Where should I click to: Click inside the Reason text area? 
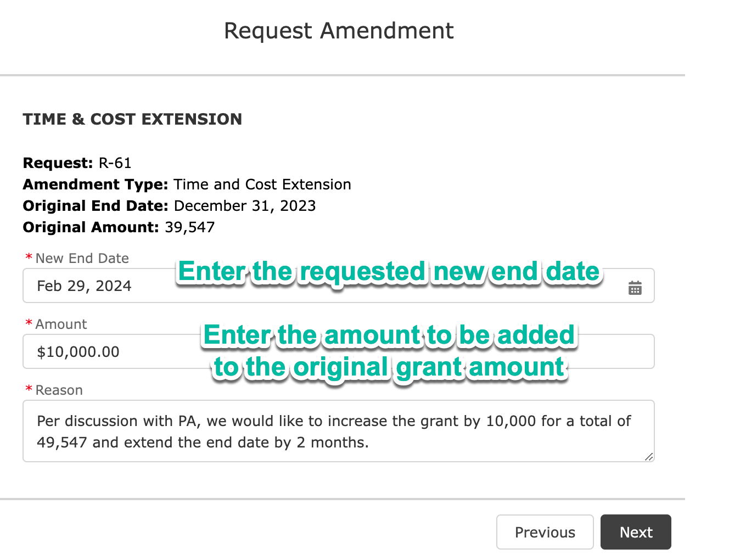tap(339, 431)
